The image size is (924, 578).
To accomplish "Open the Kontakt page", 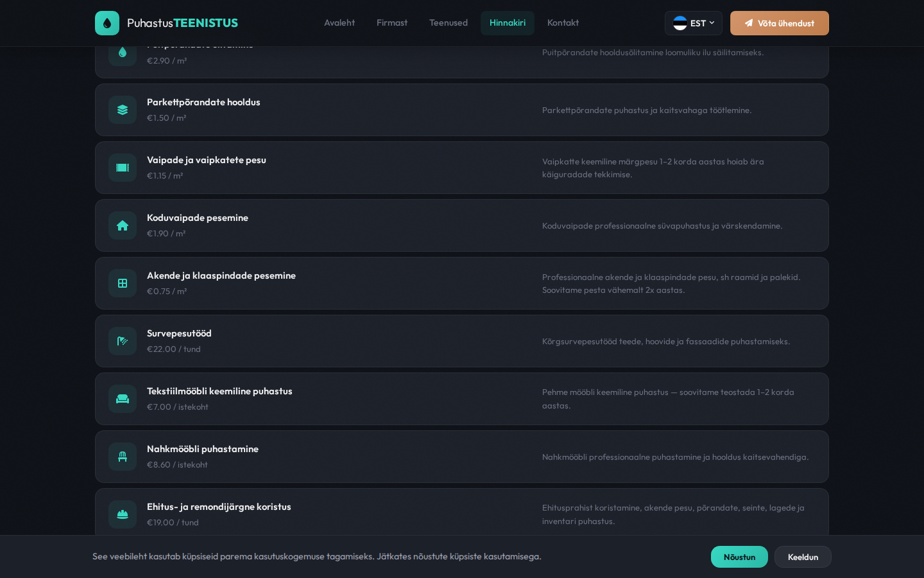I will pyautogui.click(x=563, y=23).
